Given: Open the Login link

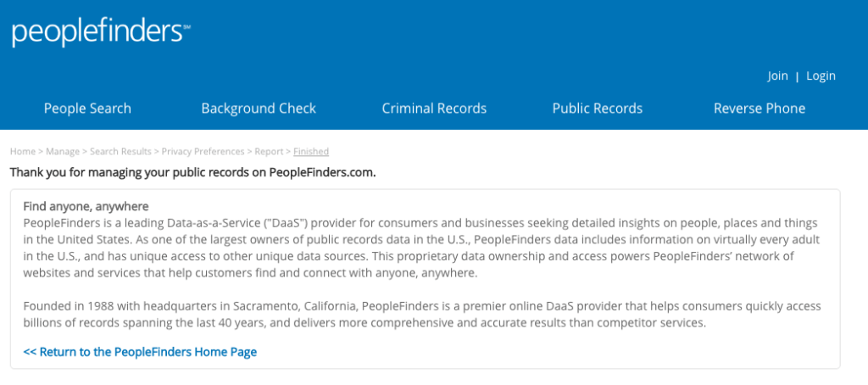Looking at the screenshot, I should tap(821, 76).
